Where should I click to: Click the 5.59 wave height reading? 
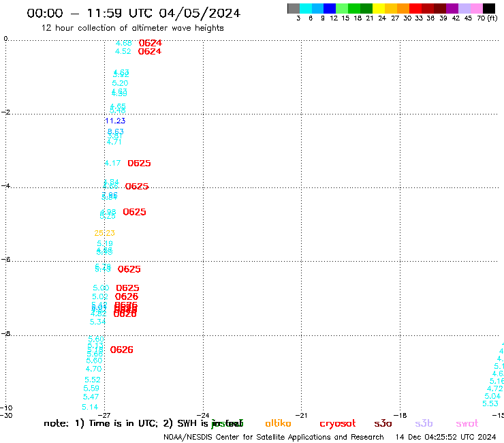click(91, 388)
